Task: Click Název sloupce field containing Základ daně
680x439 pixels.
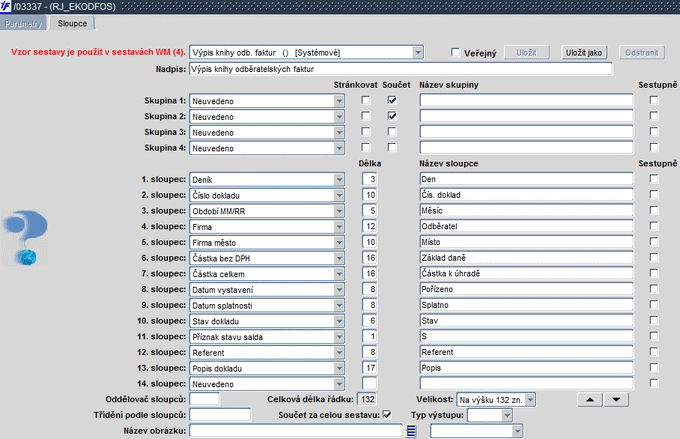Action: click(x=526, y=258)
